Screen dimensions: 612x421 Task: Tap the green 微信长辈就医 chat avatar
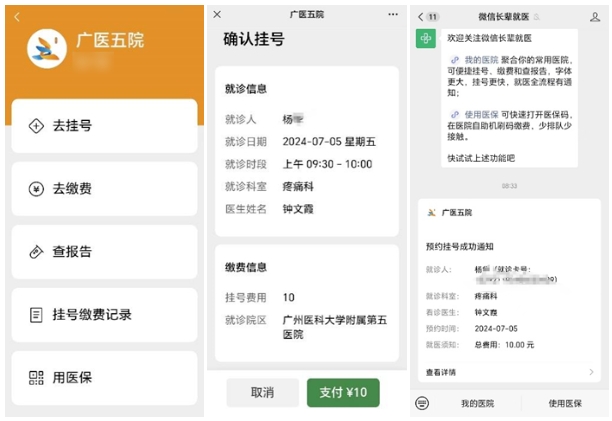tap(427, 38)
